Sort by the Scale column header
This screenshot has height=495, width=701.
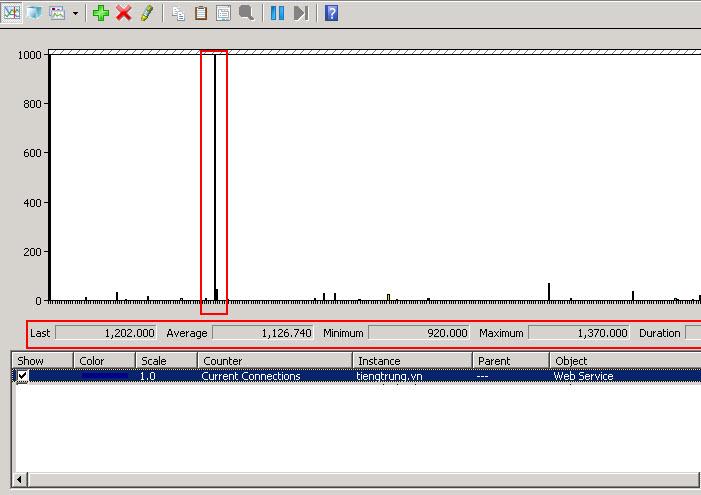pos(166,360)
